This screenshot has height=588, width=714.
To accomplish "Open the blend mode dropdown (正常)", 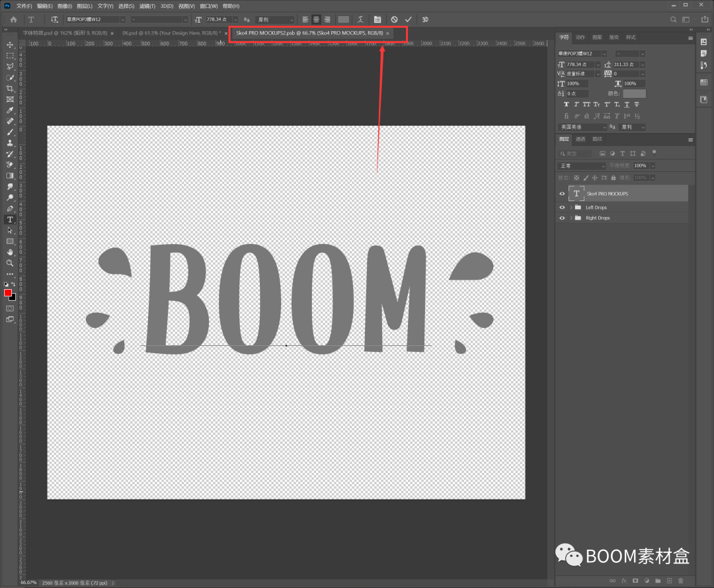I will pos(581,166).
